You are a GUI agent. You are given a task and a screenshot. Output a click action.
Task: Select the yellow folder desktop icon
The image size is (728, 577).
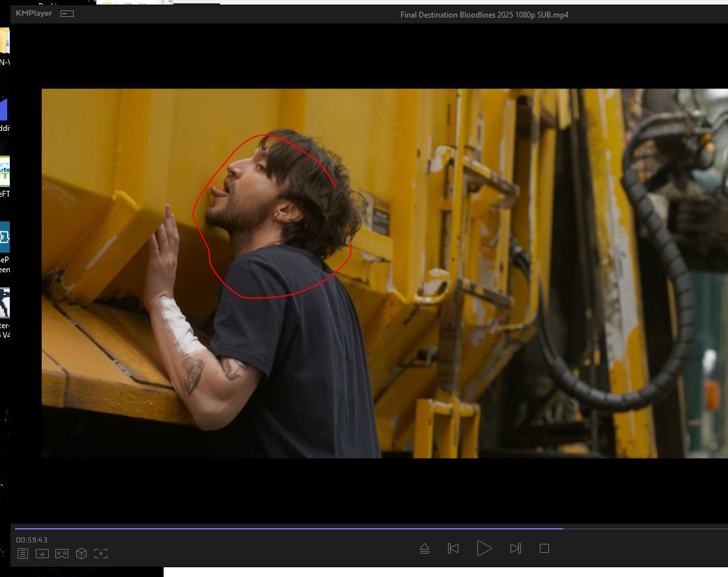pos(5,42)
